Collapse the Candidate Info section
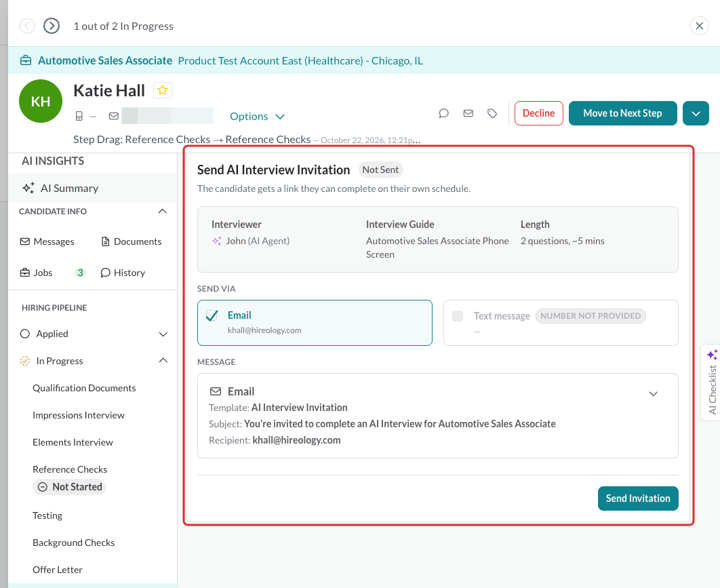Viewport: 720px width, 588px height. 163,212
